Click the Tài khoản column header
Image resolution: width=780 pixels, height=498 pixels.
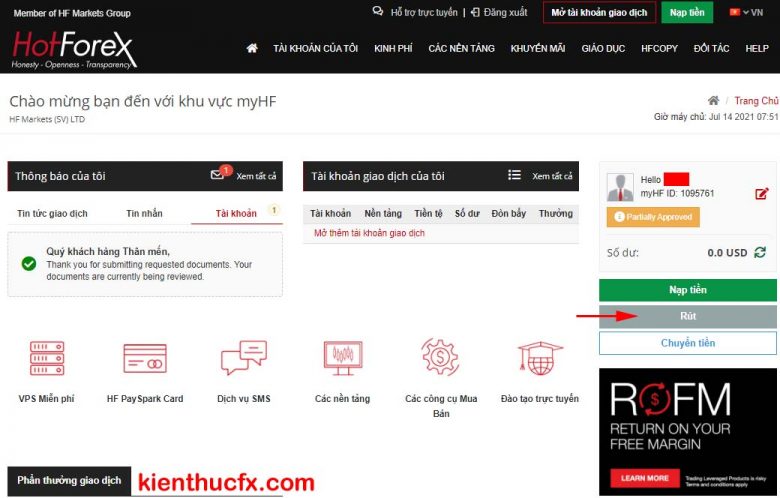click(x=330, y=213)
